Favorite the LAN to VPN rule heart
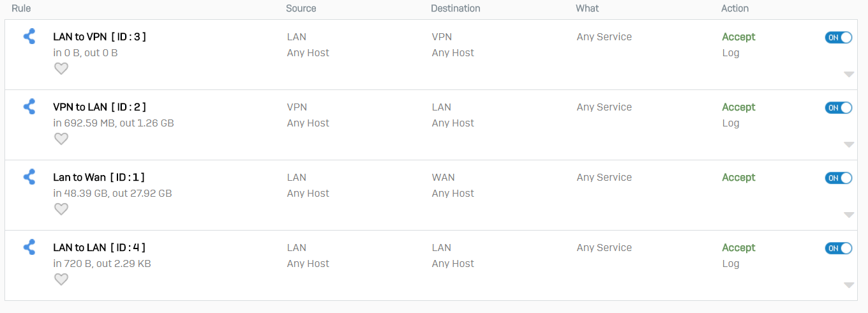The height and width of the screenshot is (313, 868). click(61, 68)
